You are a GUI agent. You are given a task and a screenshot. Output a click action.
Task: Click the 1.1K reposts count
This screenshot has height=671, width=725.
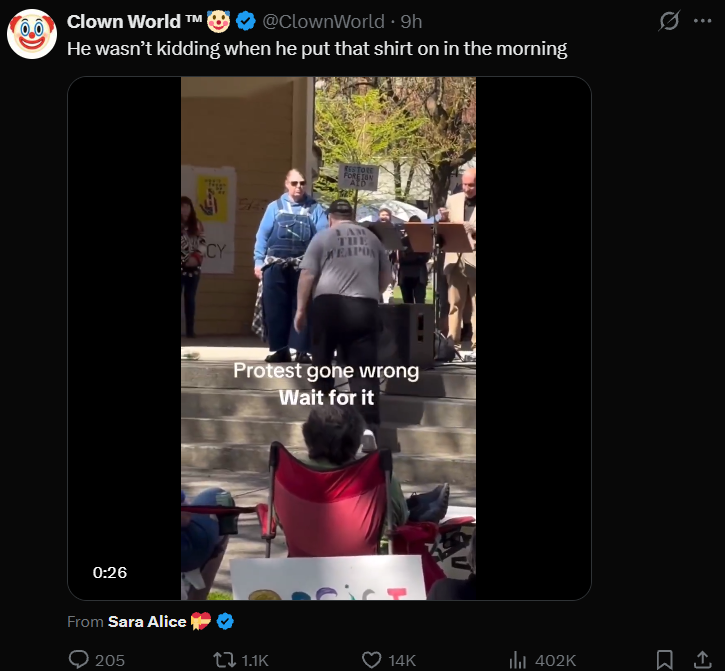[255, 660]
